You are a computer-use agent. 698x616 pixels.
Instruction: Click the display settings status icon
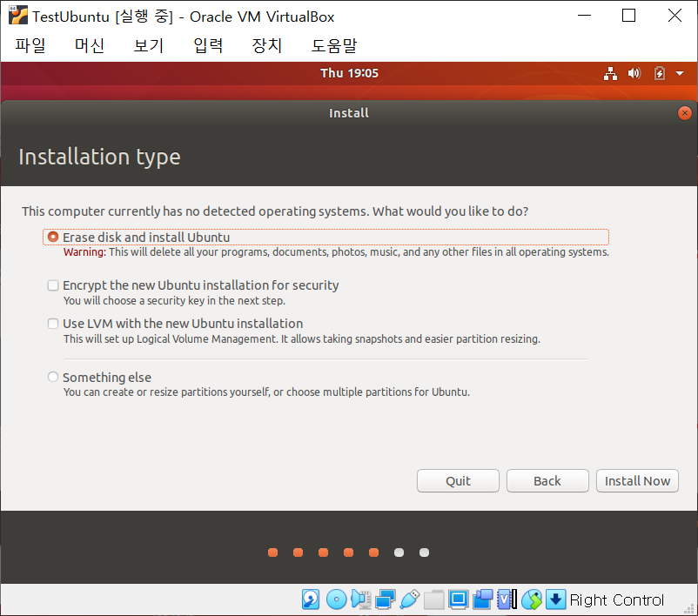[x=458, y=599]
